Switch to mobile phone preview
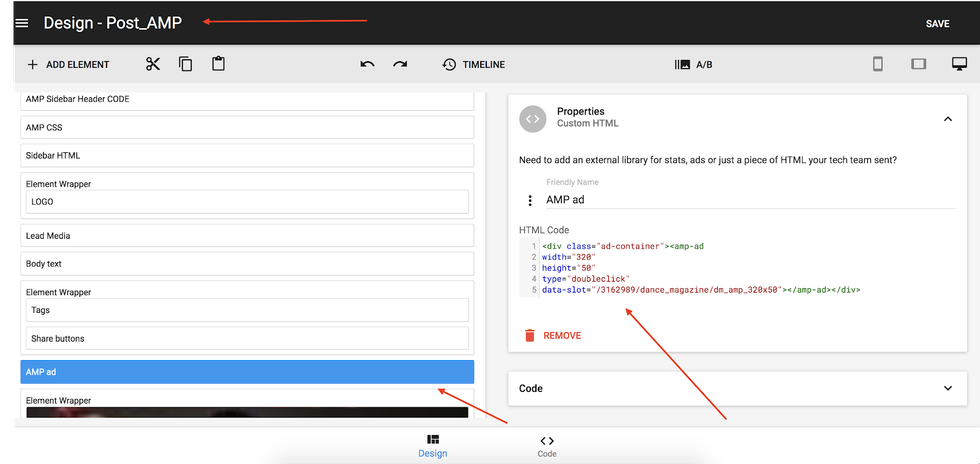 pyautogui.click(x=878, y=64)
